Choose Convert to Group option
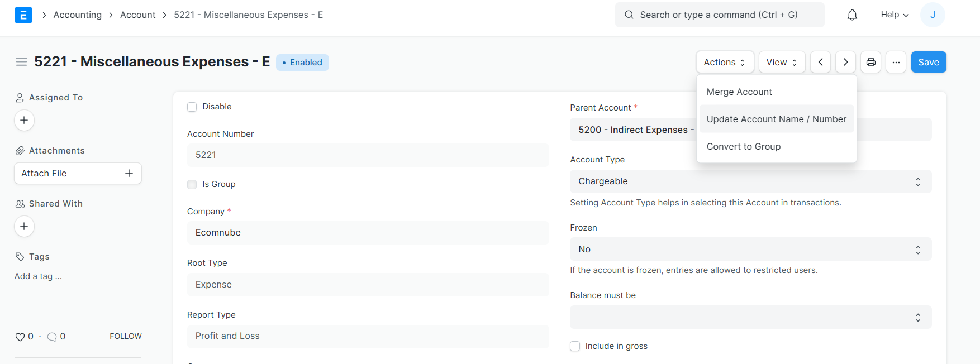 pos(777,146)
